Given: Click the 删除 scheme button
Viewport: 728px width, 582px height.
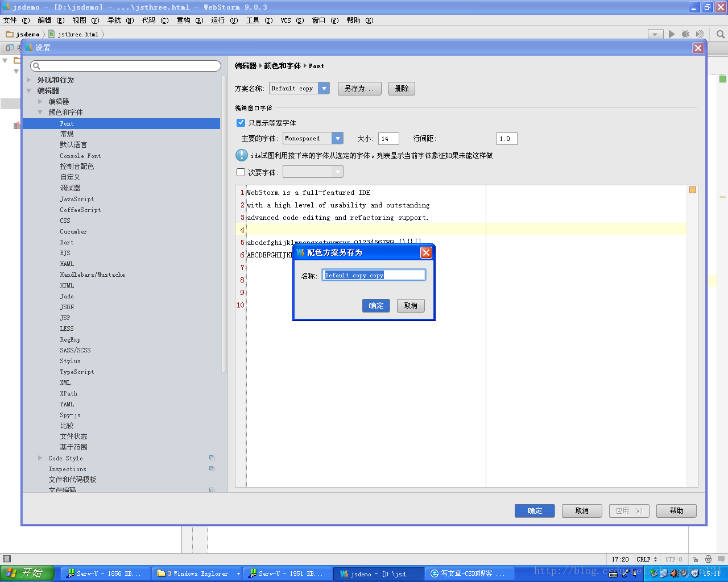Looking at the screenshot, I should point(402,89).
